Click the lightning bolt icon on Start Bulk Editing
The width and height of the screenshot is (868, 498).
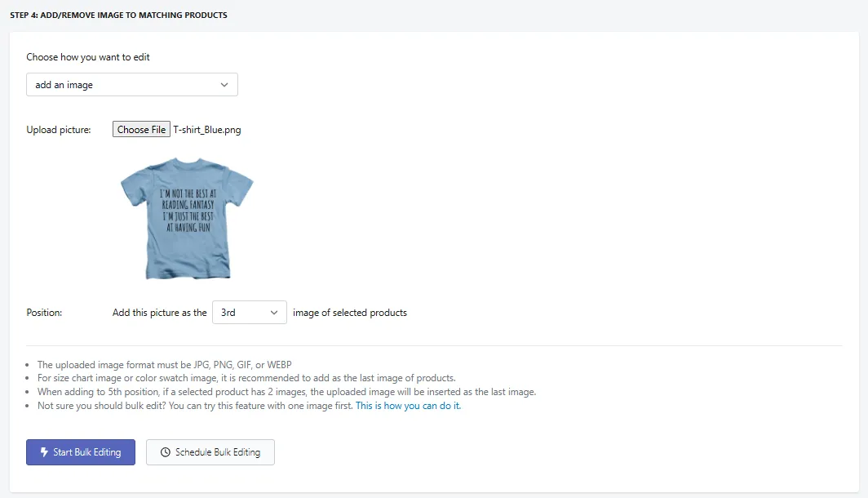coord(44,452)
